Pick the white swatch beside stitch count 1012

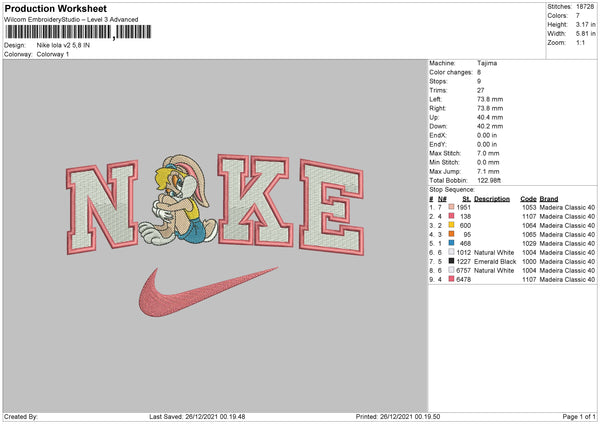(451, 252)
